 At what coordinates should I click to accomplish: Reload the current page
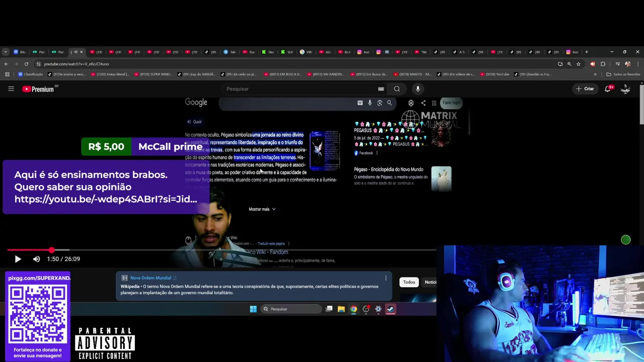click(x=26, y=64)
